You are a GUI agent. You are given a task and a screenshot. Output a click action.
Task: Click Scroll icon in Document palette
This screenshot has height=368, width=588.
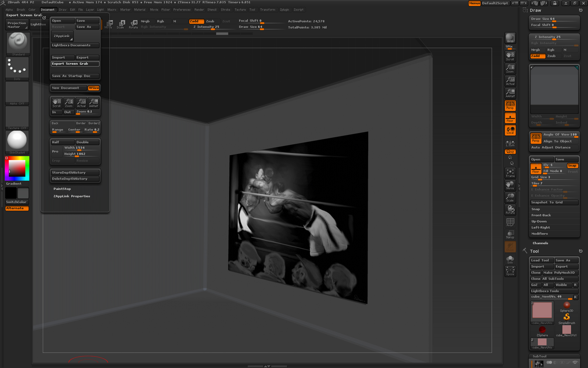pyautogui.click(x=57, y=103)
